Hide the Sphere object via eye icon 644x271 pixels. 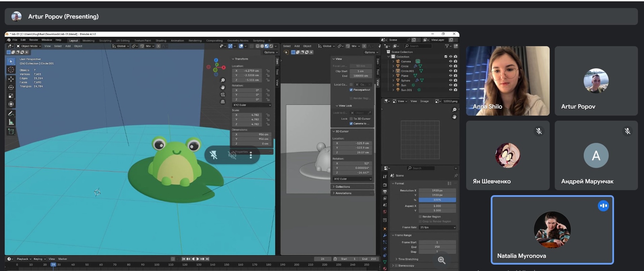pos(450,81)
